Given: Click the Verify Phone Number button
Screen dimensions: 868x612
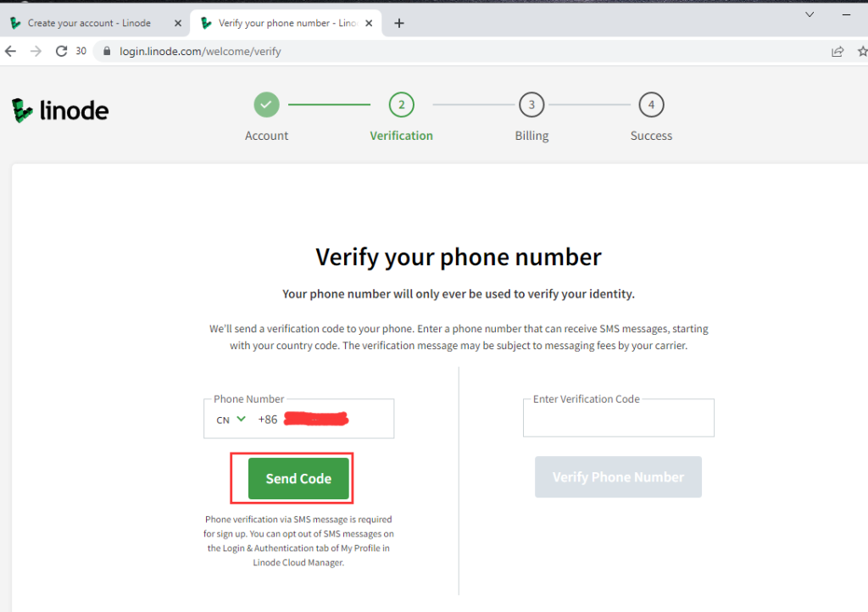Looking at the screenshot, I should 618,477.
